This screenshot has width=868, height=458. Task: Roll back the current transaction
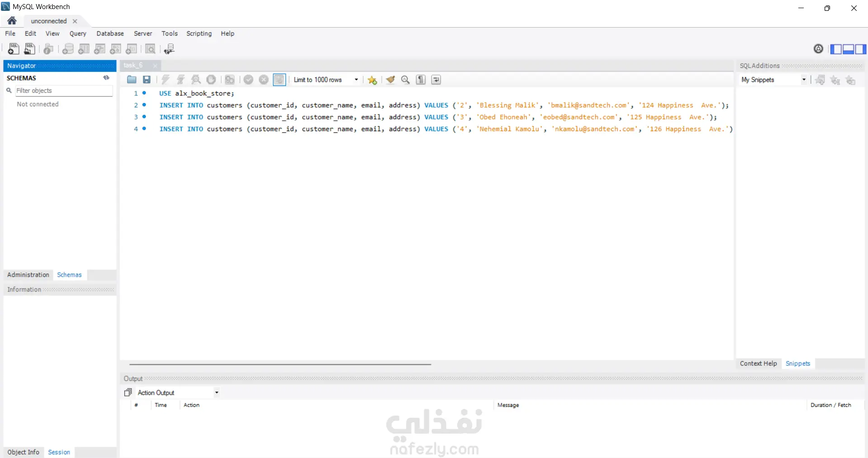pyautogui.click(x=264, y=80)
